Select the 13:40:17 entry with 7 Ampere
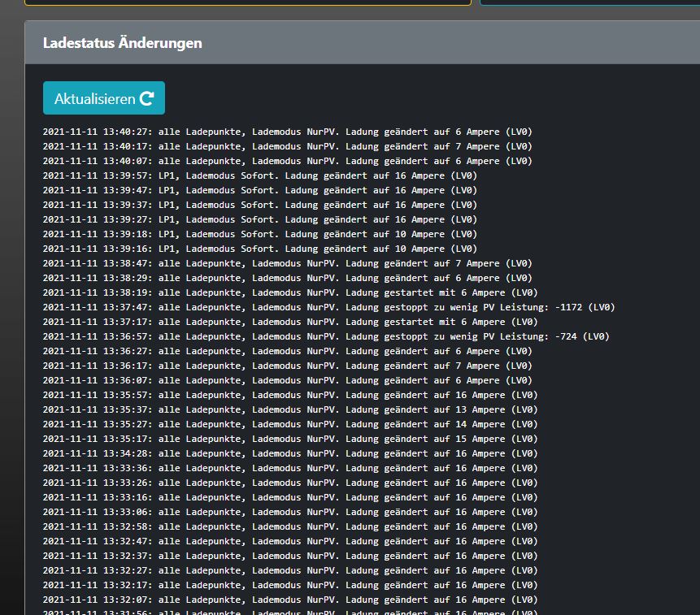700x615 pixels. pos(287,146)
